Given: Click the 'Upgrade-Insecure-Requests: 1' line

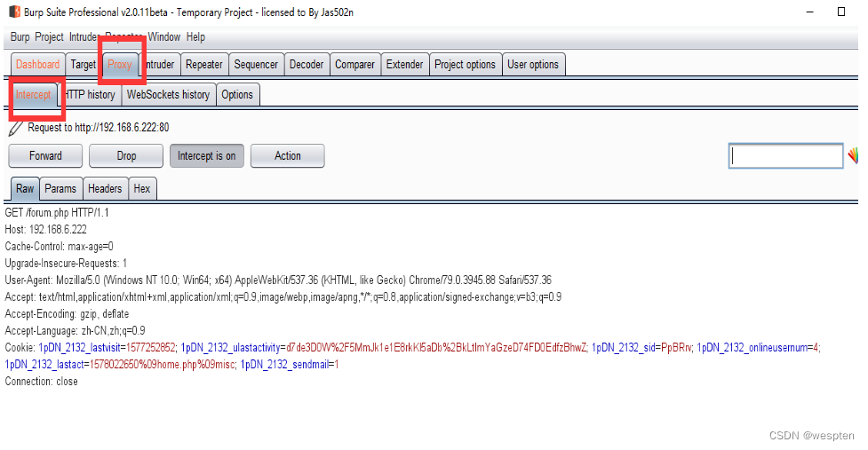Looking at the screenshot, I should (x=66, y=263).
